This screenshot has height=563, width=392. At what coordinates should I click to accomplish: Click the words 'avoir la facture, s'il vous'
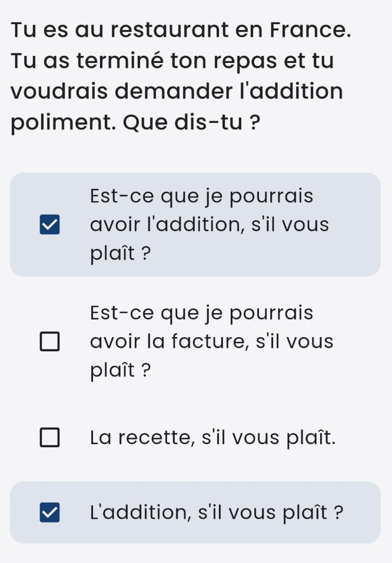tap(212, 341)
